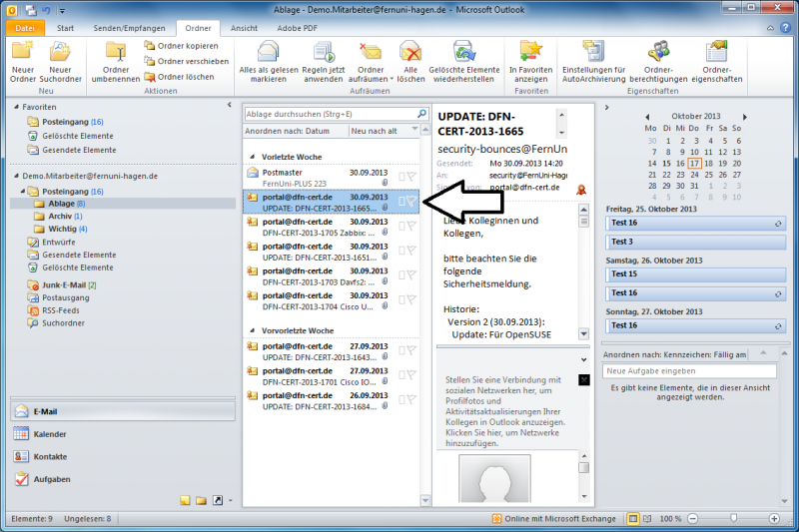Toggle flag on the Postmaster message

tap(411, 177)
